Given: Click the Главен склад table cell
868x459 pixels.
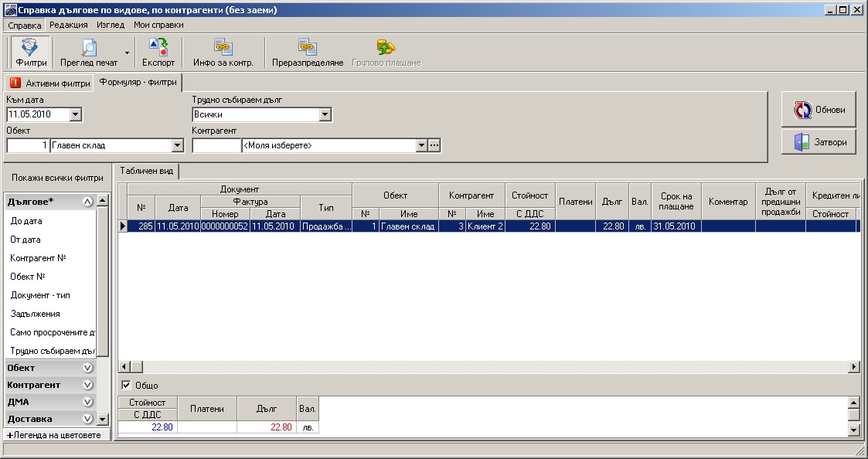Looking at the screenshot, I should click(x=409, y=226).
